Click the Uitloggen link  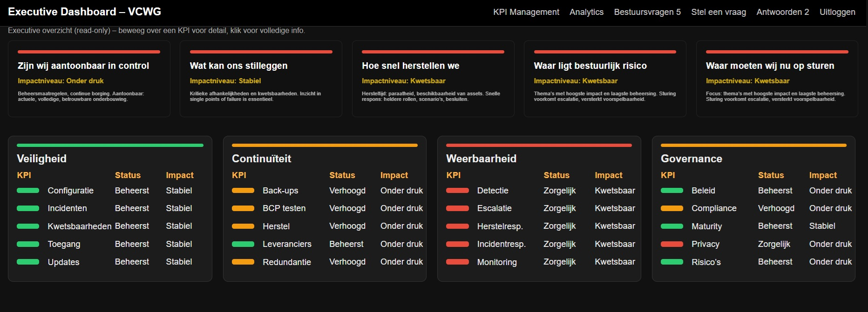tap(837, 12)
